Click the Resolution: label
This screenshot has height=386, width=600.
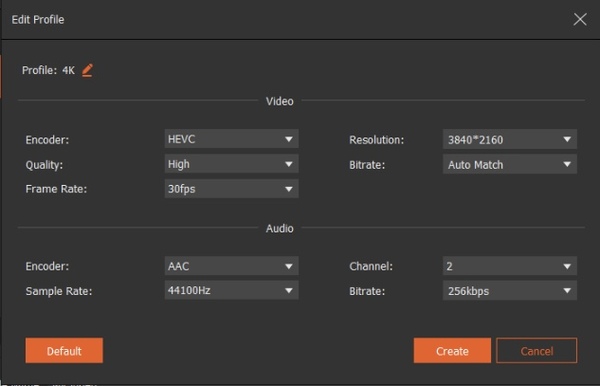(377, 140)
